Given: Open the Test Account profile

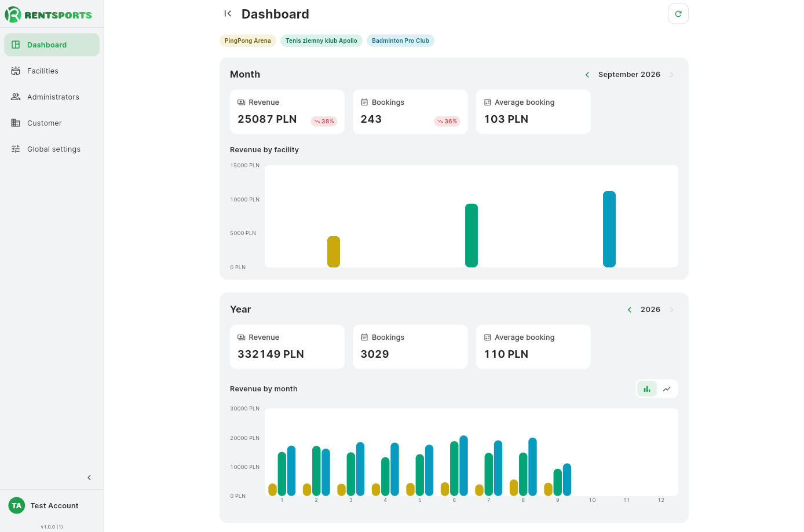Looking at the screenshot, I should (x=52, y=506).
